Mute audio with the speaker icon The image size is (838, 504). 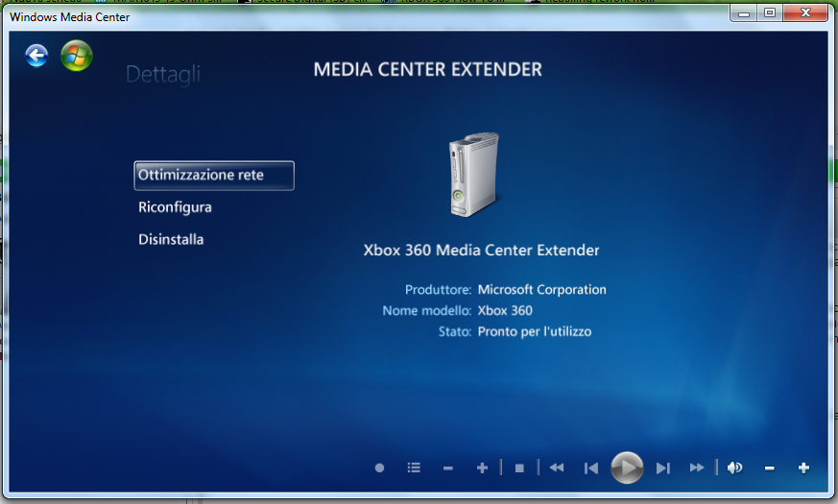point(735,468)
